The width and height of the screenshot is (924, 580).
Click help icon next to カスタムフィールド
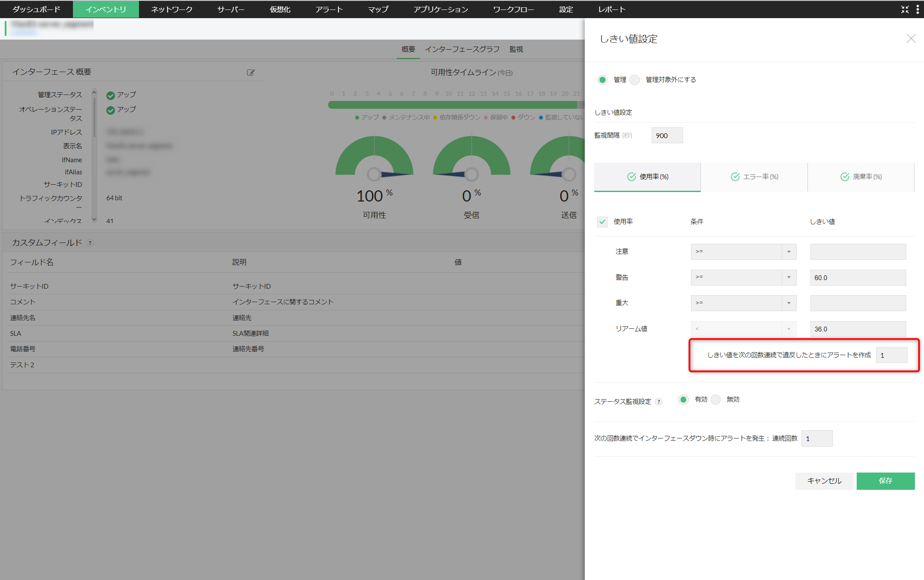(x=90, y=243)
